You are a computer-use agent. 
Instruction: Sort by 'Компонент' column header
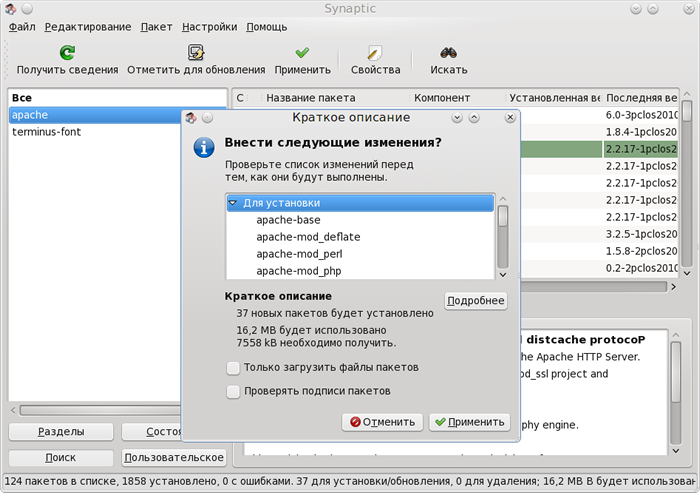click(x=457, y=98)
